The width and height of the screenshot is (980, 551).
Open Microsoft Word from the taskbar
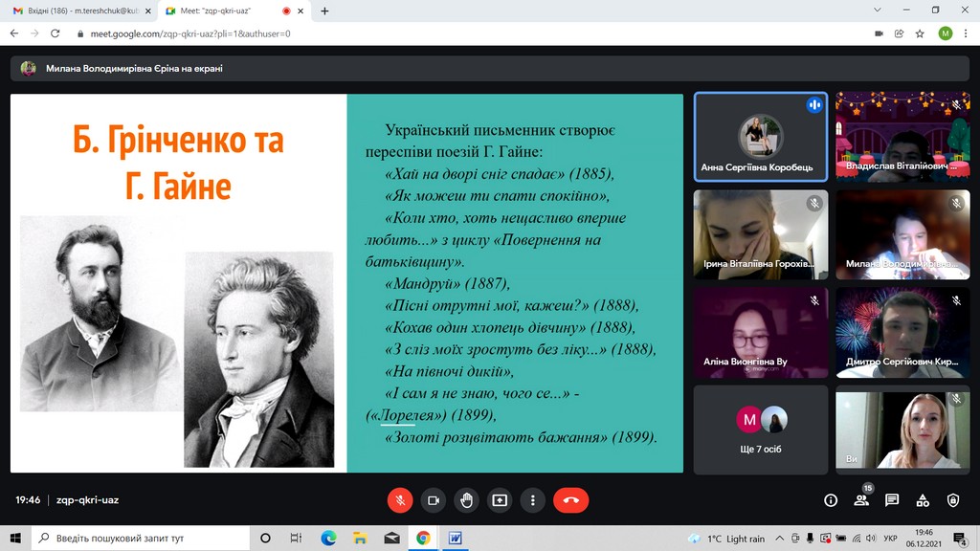point(455,539)
